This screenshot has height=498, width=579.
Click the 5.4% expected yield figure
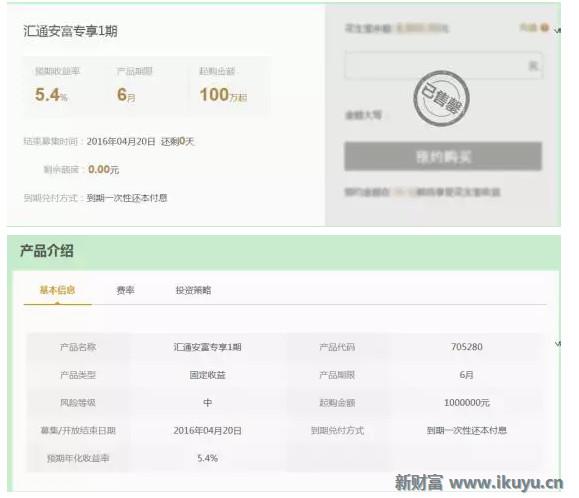(x=51, y=95)
